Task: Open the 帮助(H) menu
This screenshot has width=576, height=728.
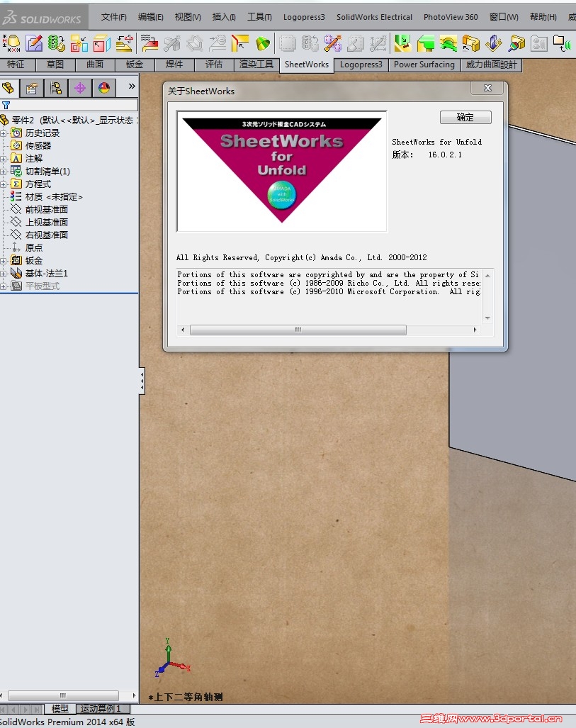Action: pyautogui.click(x=543, y=17)
